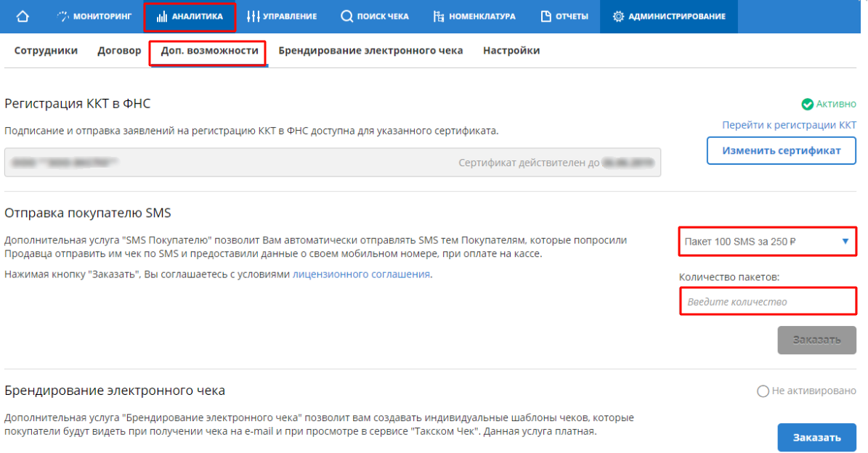Open the Поиск чека section
Screen dimensions: 868x453
(x=375, y=17)
